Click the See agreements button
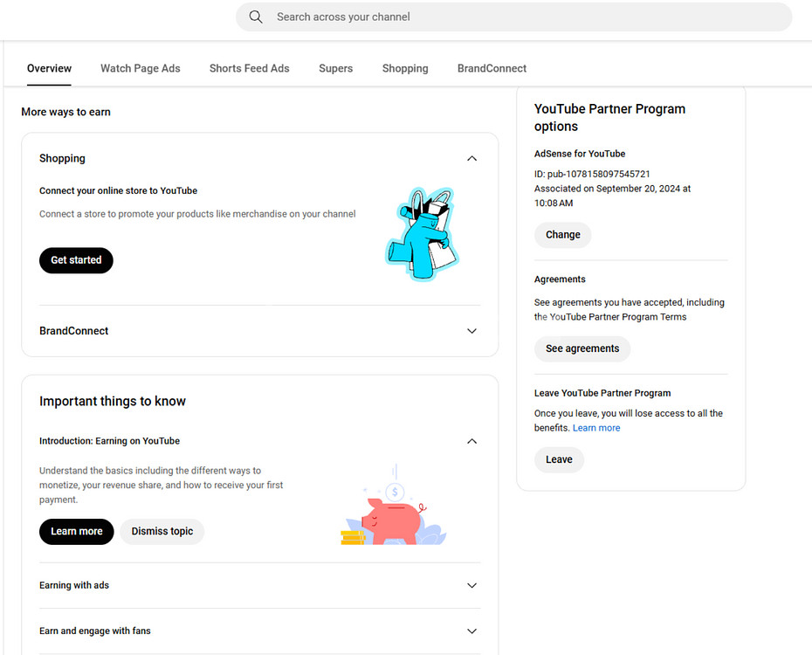The image size is (812, 655). [x=582, y=349]
